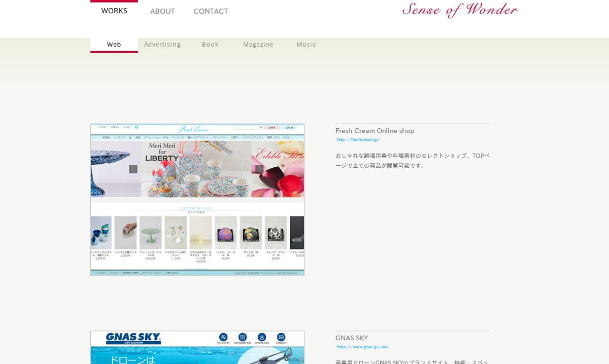This screenshot has width=609, height=364.
Task: Click the Fresh Cream description paragraph text
Action: pyautogui.click(x=412, y=161)
